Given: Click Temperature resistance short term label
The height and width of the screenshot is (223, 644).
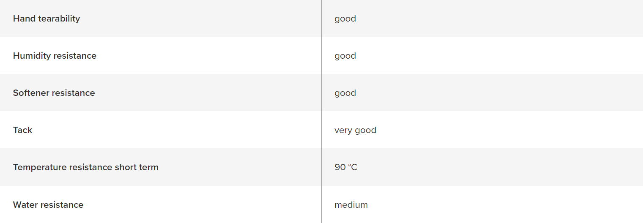Looking at the screenshot, I should tap(85, 167).
